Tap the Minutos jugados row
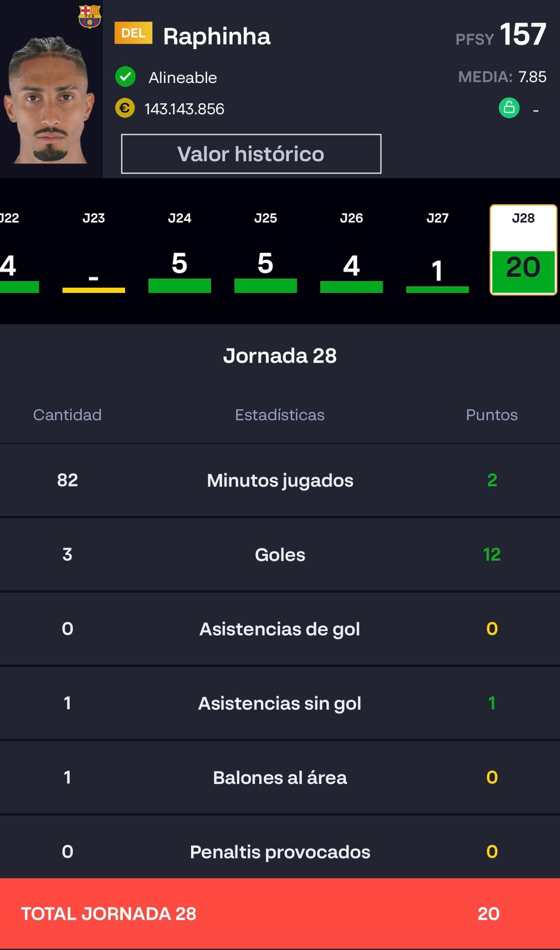This screenshot has width=560, height=950. tap(280, 480)
